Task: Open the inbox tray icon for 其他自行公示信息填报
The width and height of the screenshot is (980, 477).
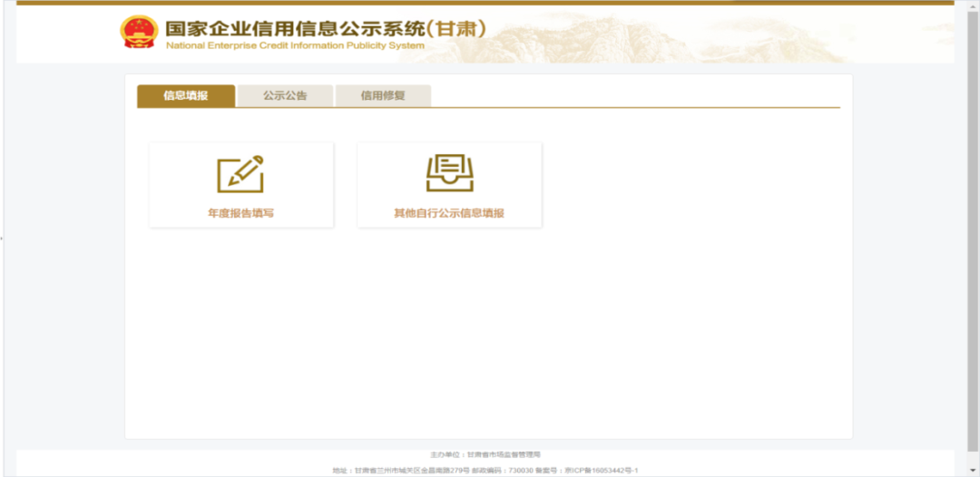Action: (x=449, y=173)
